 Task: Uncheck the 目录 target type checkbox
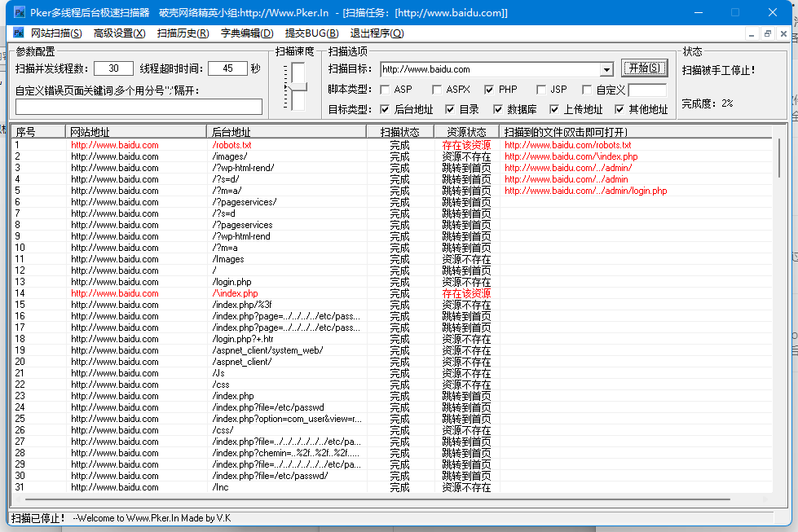pyautogui.click(x=450, y=109)
